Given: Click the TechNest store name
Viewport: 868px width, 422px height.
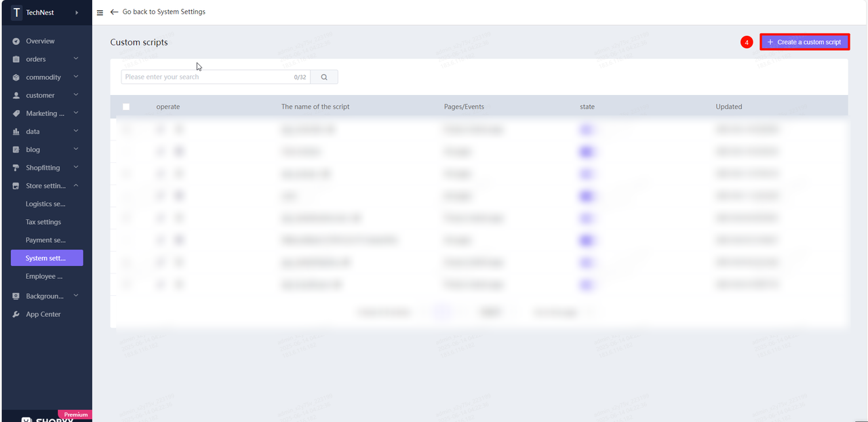Looking at the screenshot, I should tap(40, 12).
